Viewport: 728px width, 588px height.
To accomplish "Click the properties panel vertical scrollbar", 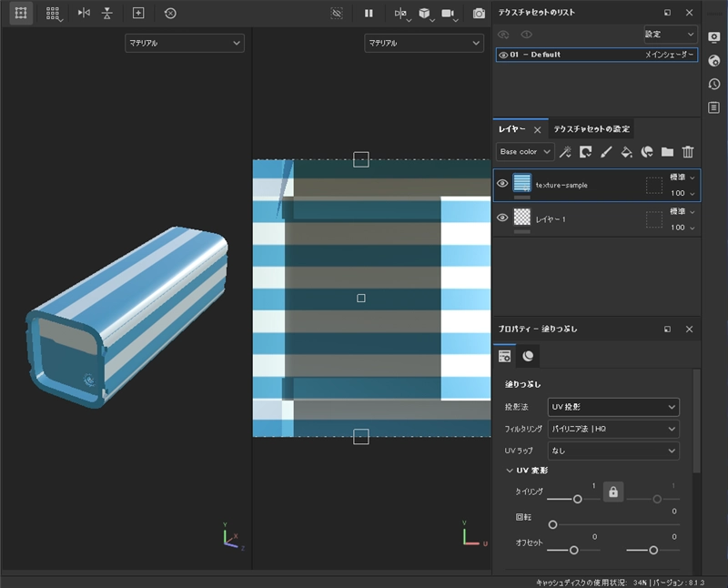I will [696, 421].
